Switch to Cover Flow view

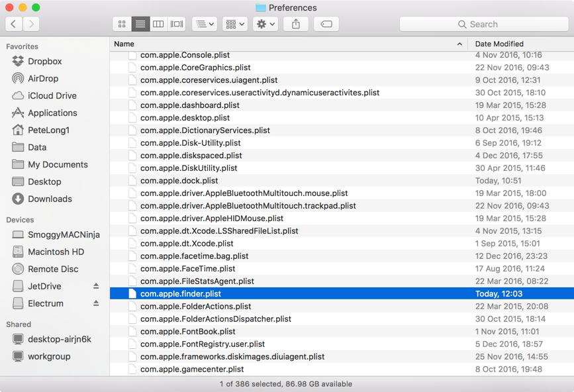[177, 24]
